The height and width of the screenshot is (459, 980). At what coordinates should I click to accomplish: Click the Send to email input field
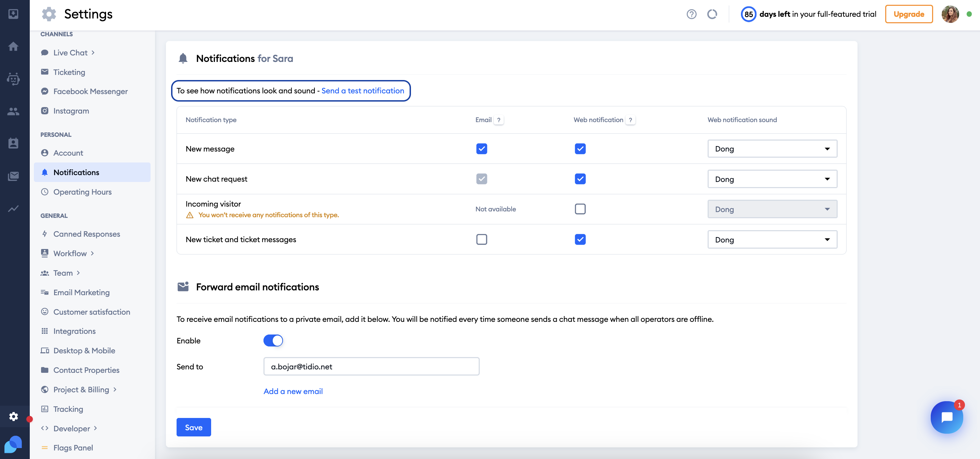coord(371,366)
